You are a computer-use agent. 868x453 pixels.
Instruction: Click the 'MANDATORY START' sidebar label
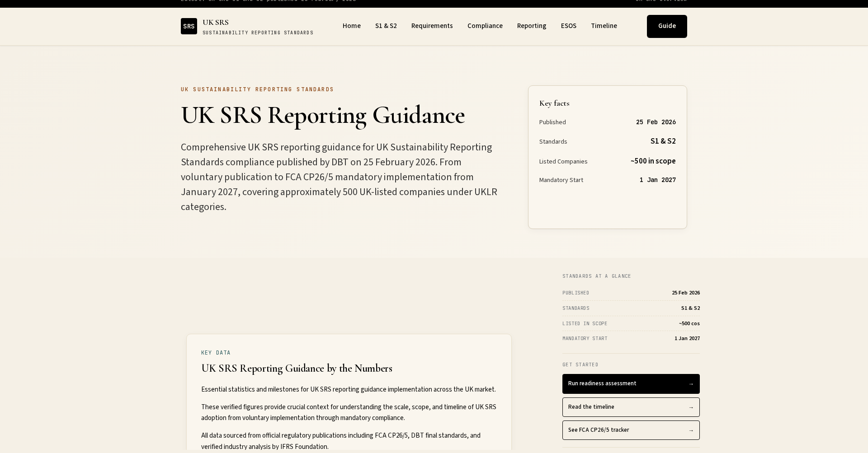pyautogui.click(x=585, y=339)
